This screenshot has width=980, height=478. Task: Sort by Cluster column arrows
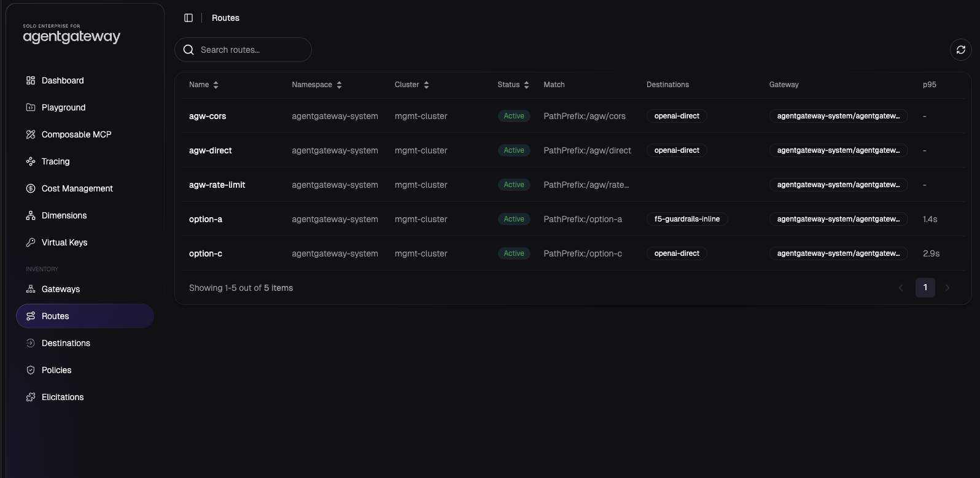point(426,85)
